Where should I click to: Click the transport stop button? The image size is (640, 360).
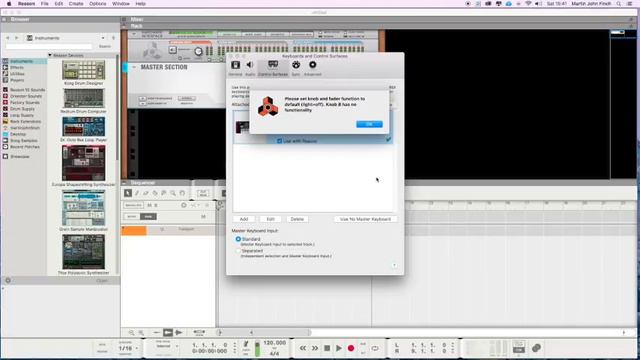click(x=327, y=348)
